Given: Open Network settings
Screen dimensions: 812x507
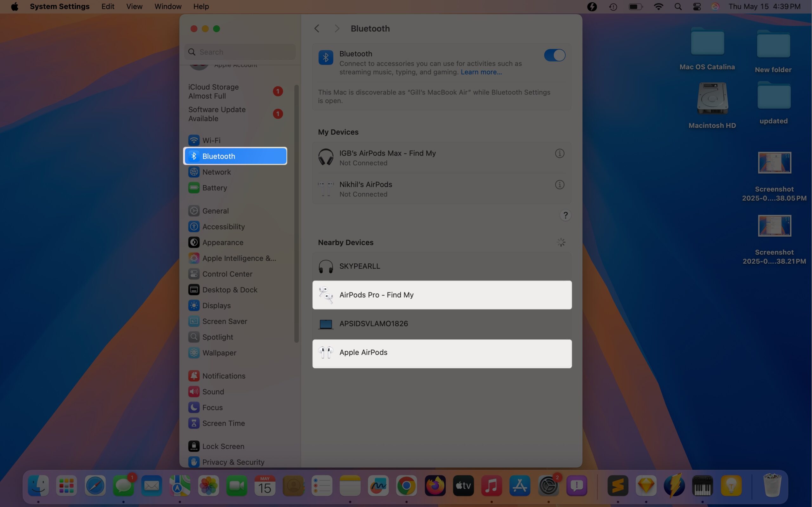Looking at the screenshot, I should coord(216,172).
